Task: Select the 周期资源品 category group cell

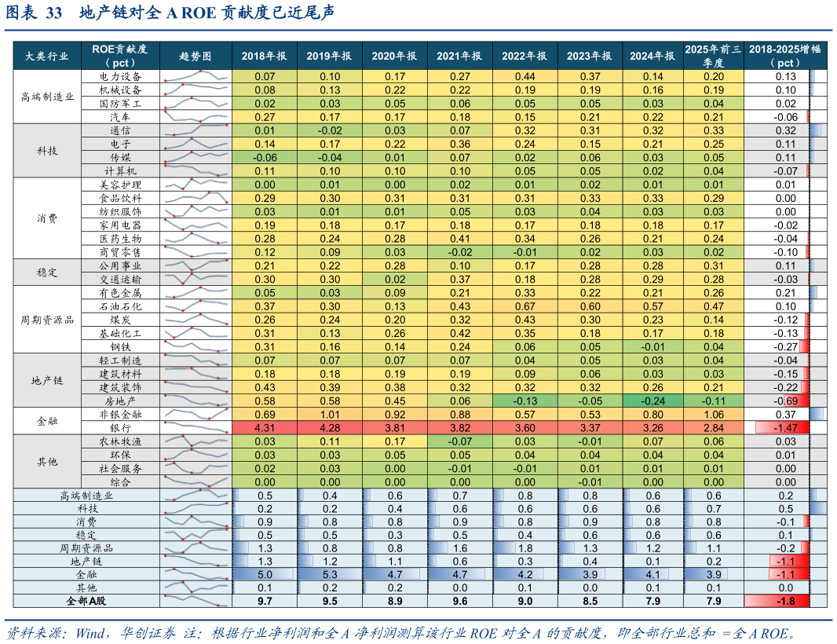Action: 47,320
